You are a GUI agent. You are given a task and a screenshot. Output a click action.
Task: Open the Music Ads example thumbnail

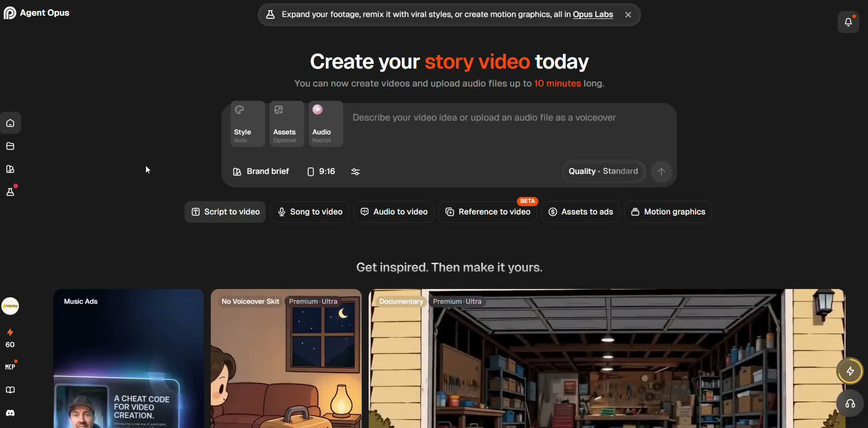tap(129, 359)
